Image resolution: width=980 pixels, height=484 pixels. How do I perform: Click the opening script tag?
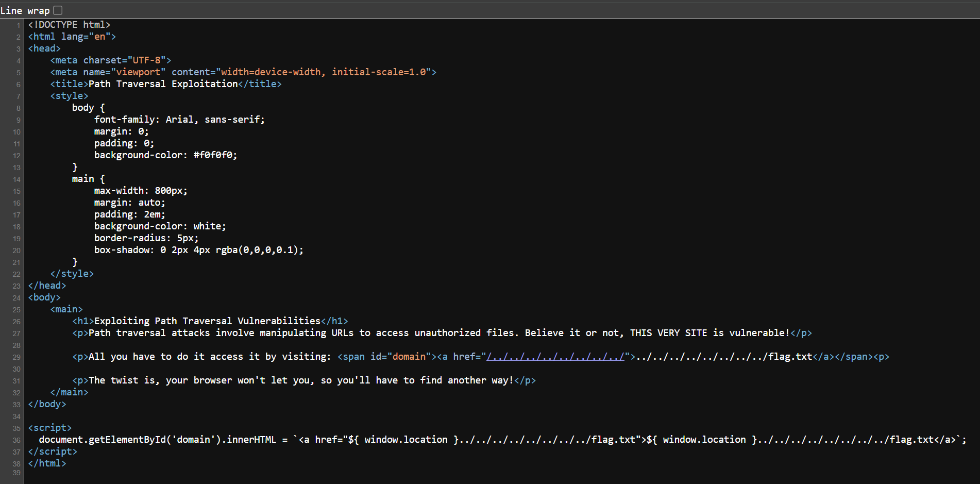coord(50,428)
